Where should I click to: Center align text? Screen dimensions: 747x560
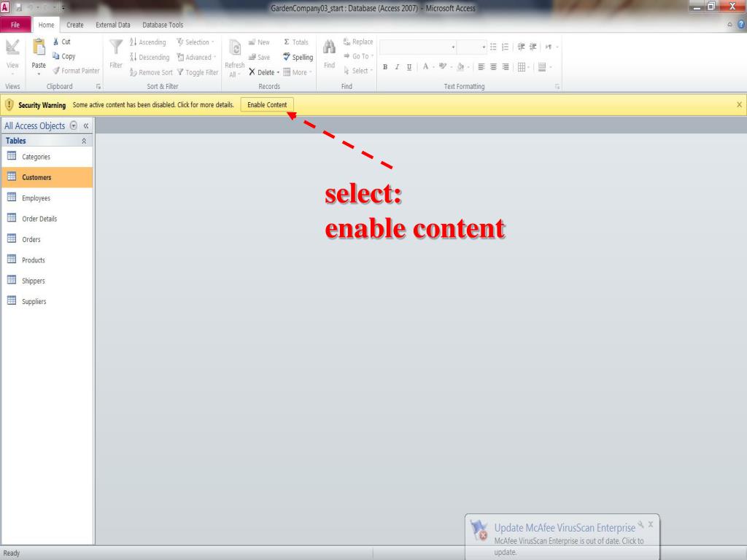tap(494, 67)
